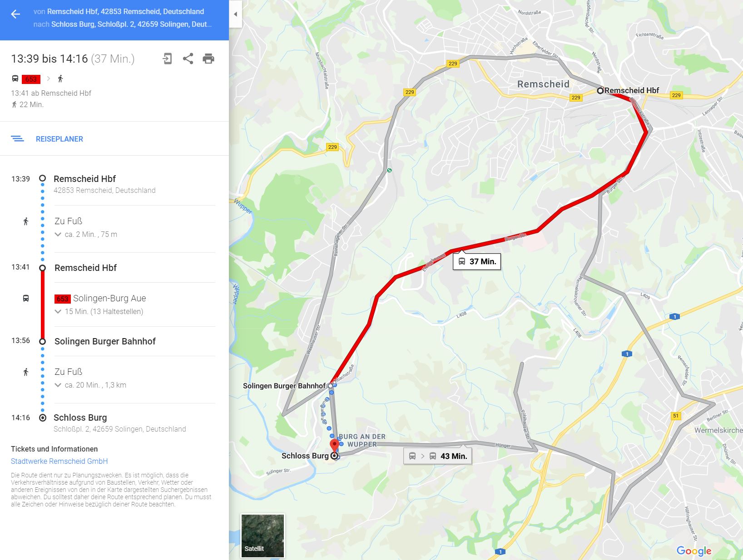Collapse the side panel arrow

[235, 14]
